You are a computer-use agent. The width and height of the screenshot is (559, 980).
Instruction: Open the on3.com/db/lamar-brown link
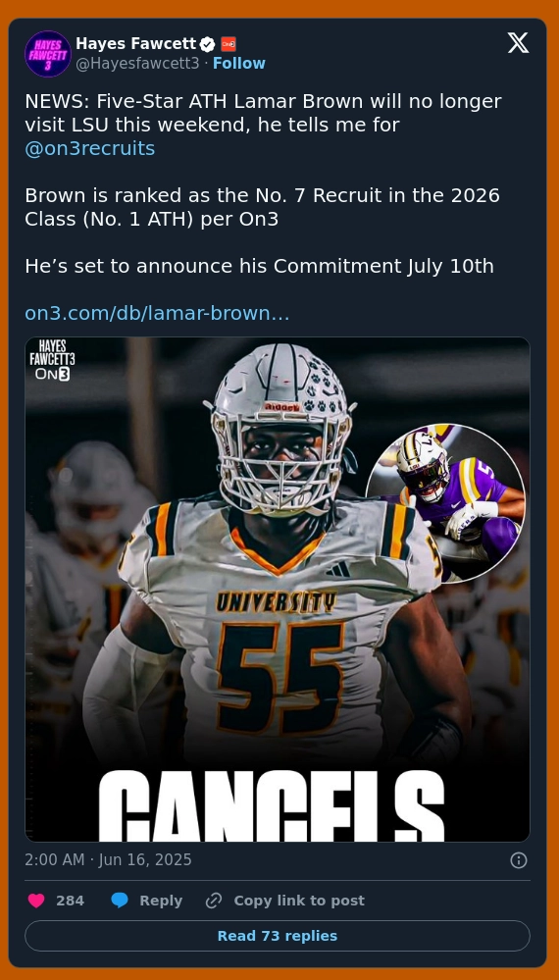[157, 313]
